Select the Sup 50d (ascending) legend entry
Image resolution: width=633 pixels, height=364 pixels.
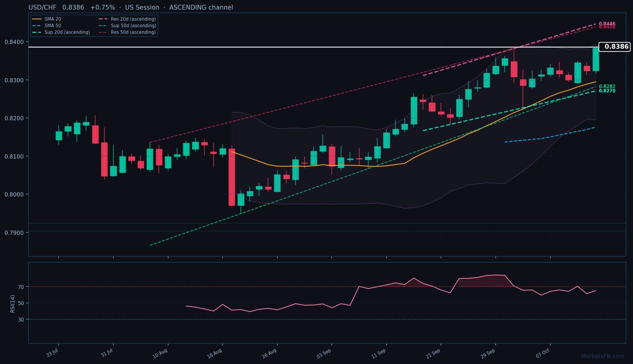(127, 25)
